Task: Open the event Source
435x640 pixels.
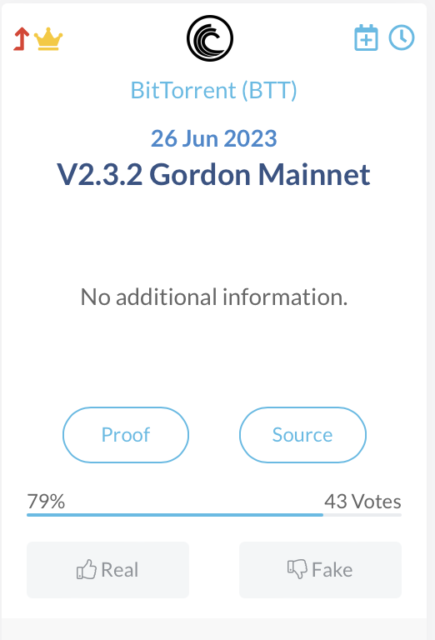Action: click(302, 435)
